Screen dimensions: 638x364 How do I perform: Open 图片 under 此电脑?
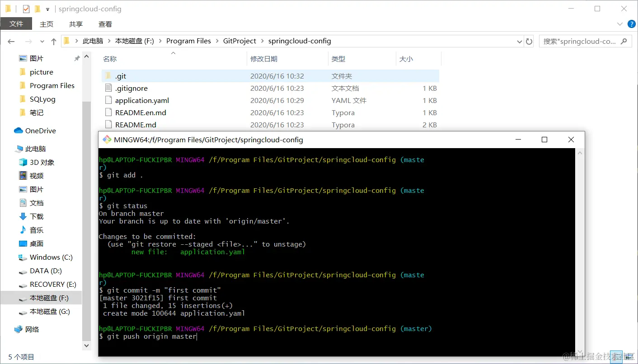(37, 189)
